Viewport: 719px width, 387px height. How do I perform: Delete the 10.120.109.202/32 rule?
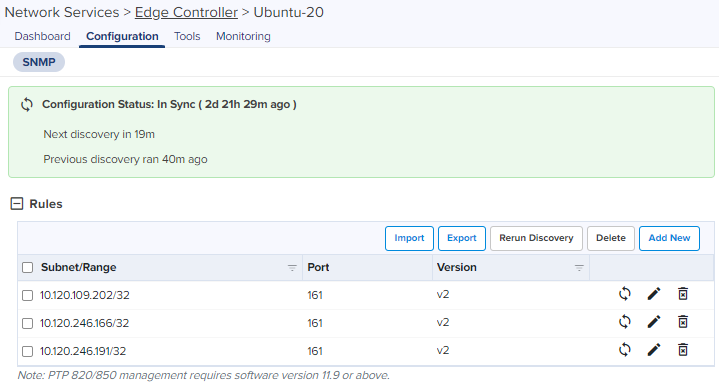(x=683, y=294)
